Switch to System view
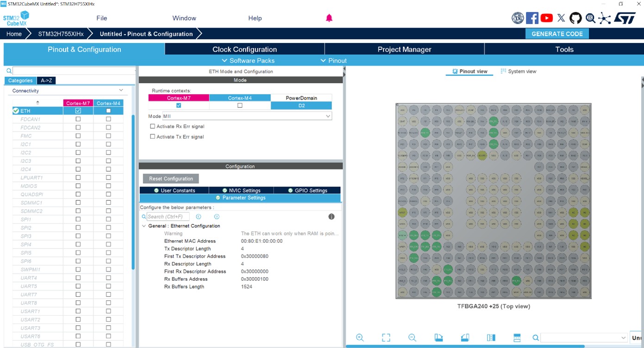 click(519, 71)
